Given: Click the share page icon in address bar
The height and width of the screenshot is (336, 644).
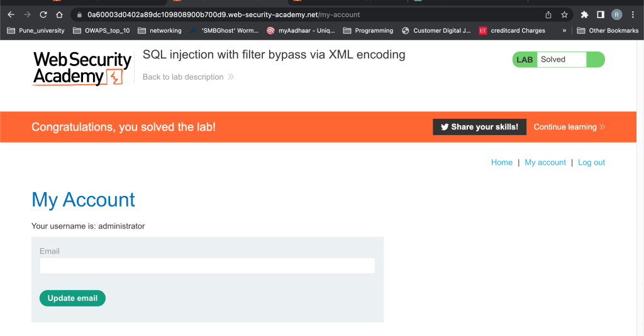Looking at the screenshot, I should [x=548, y=14].
